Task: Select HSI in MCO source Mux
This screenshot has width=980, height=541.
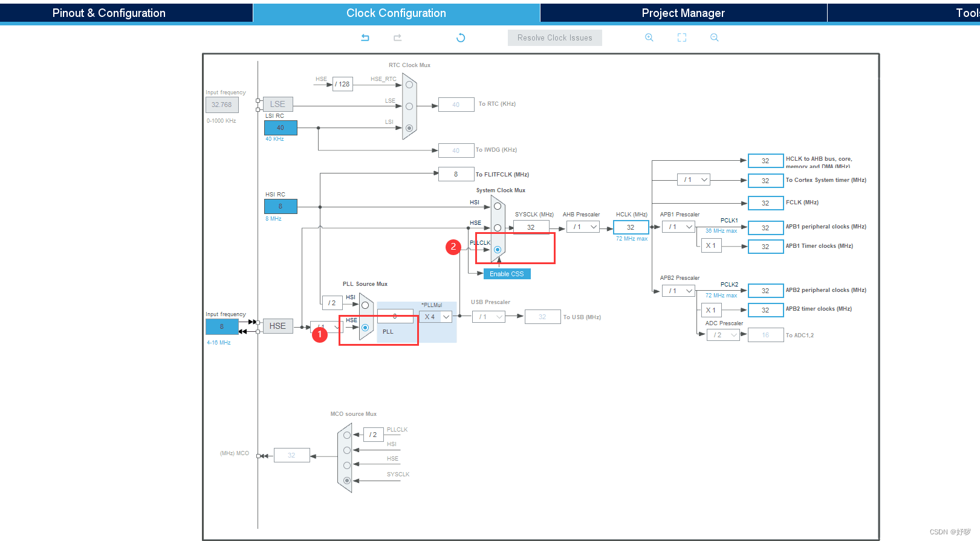Action: click(x=347, y=450)
